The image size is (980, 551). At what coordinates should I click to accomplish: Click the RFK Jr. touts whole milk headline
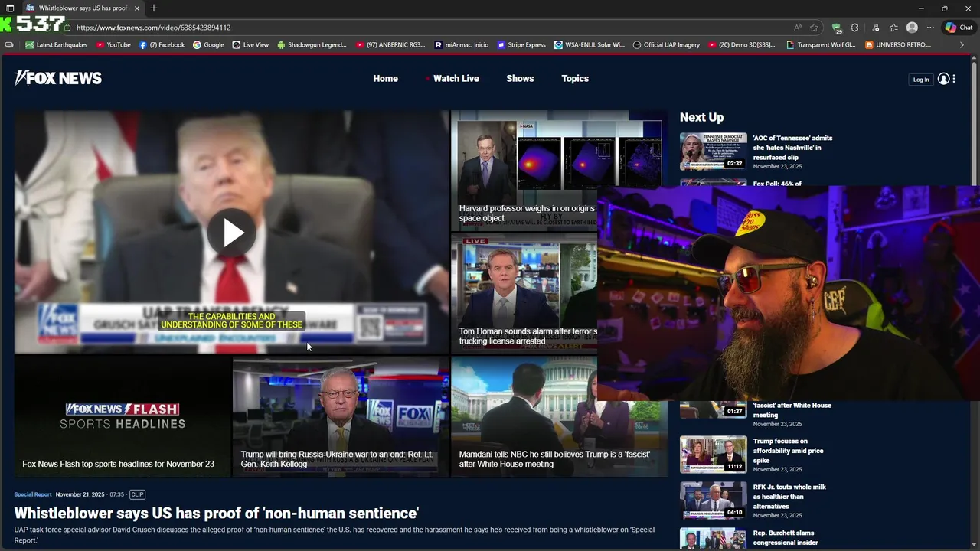[x=789, y=497]
